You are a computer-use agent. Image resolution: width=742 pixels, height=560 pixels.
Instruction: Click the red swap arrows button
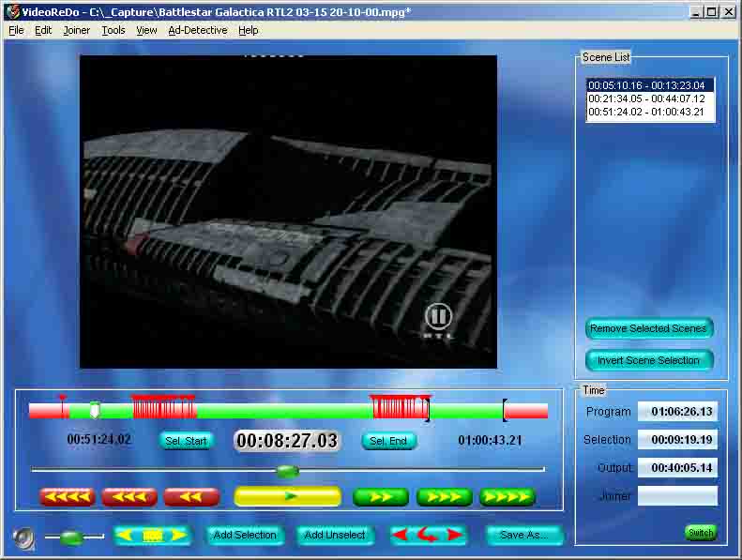pos(428,535)
